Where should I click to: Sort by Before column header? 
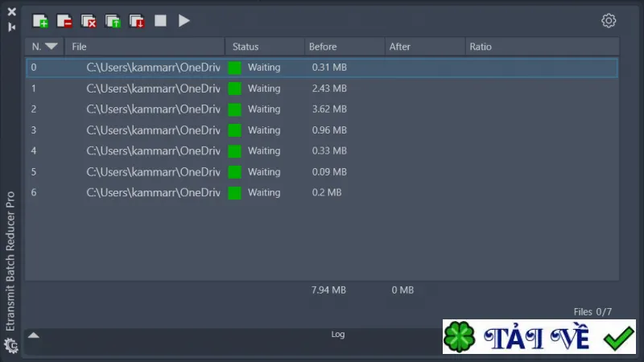(345, 47)
